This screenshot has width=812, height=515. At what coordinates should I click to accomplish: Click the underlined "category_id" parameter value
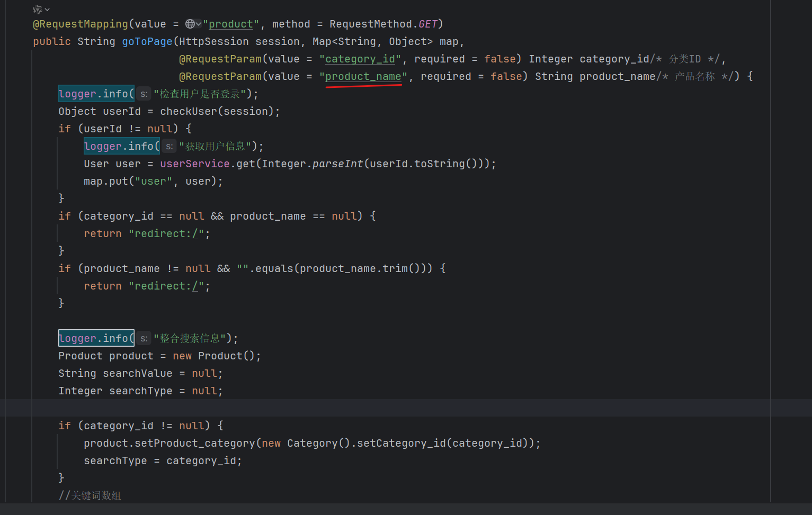[x=360, y=59]
